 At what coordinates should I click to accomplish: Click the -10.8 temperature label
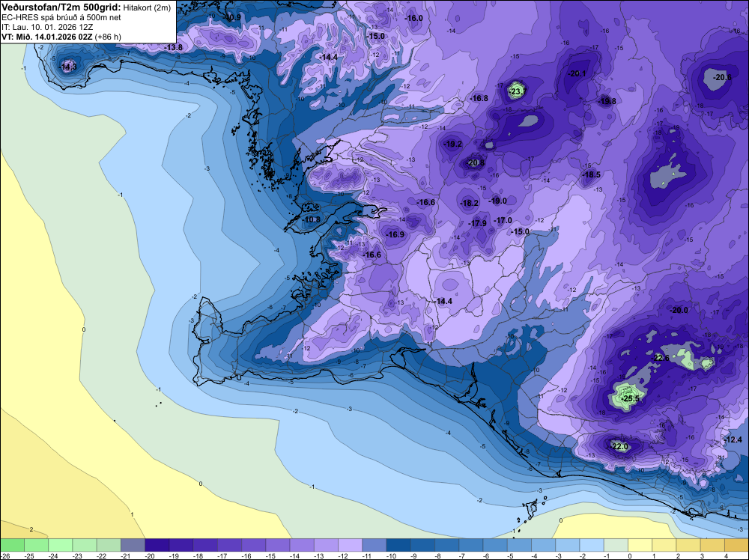[x=312, y=219]
